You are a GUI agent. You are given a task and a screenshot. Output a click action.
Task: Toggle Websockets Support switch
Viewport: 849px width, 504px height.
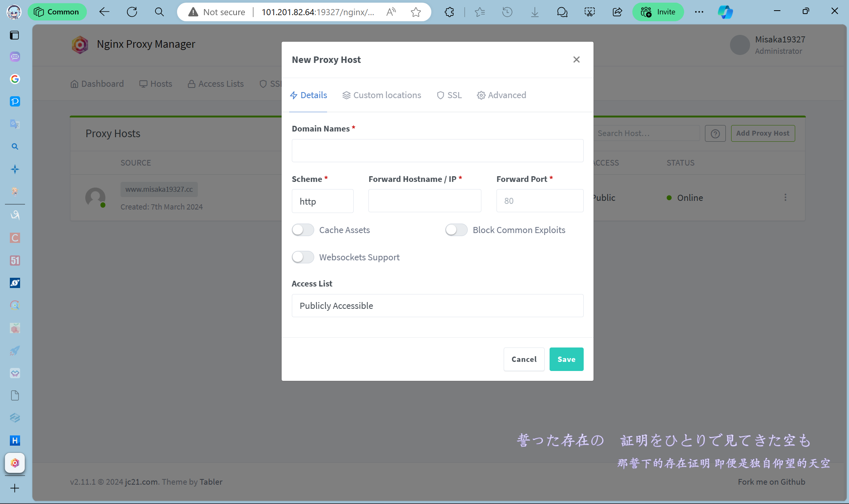tap(303, 257)
